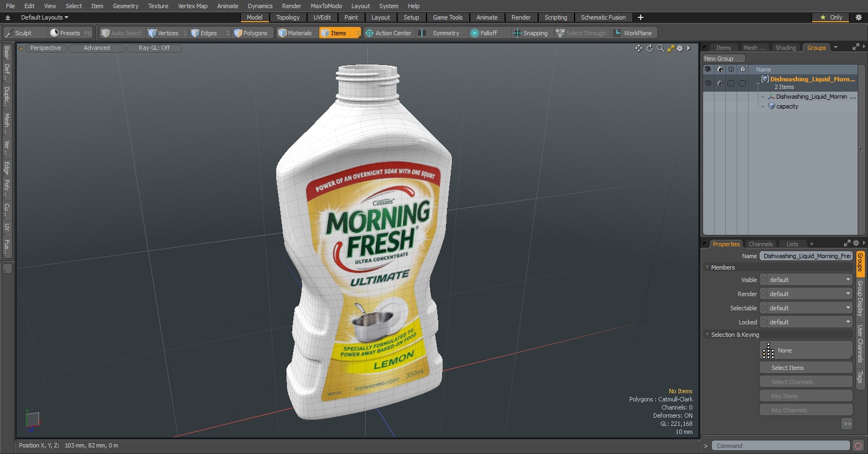Open the Presets browser

pos(70,33)
